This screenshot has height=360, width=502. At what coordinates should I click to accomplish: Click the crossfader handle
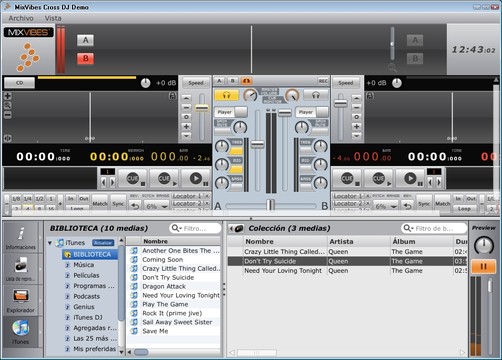click(271, 205)
